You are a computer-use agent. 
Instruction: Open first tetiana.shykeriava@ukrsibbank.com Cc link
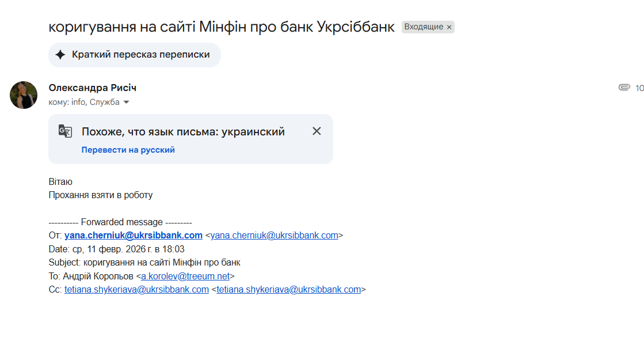pyautogui.click(x=136, y=290)
